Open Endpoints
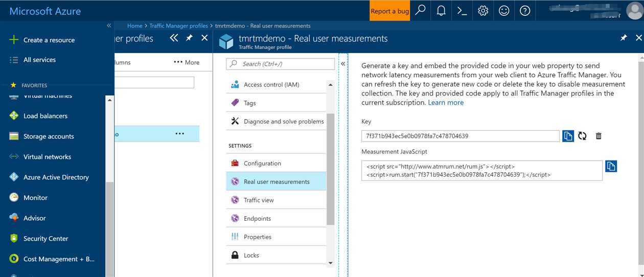The width and height of the screenshot is (644, 277). (x=276, y=219)
